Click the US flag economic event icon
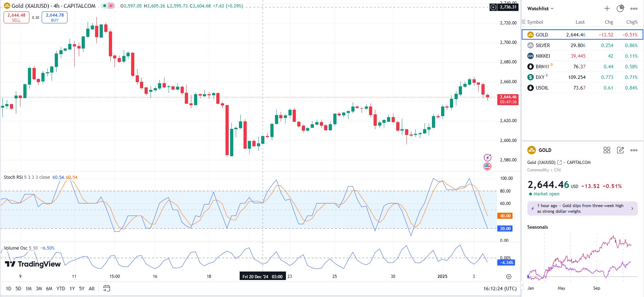The height and width of the screenshot is (297, 644). tap(487, 166)
